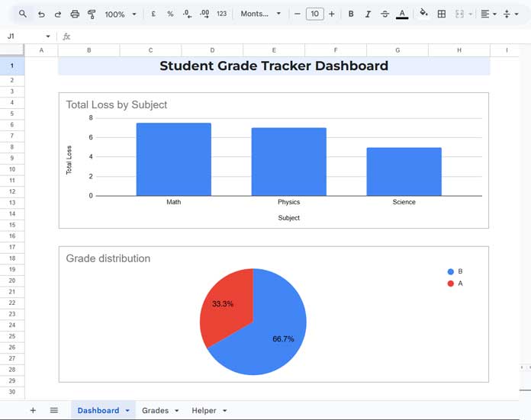Format selection as percent
The width and height of the screenshot is (531, 420).
point(170,14)
